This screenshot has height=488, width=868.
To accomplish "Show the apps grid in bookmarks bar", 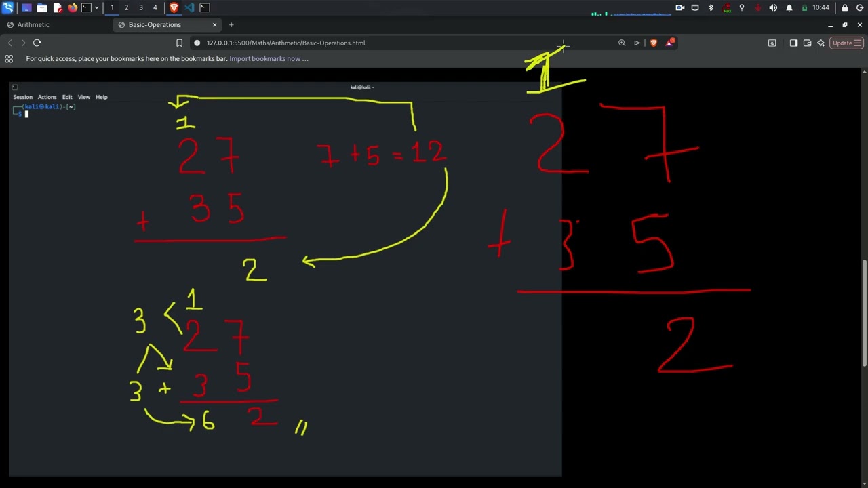I will 9,59.
